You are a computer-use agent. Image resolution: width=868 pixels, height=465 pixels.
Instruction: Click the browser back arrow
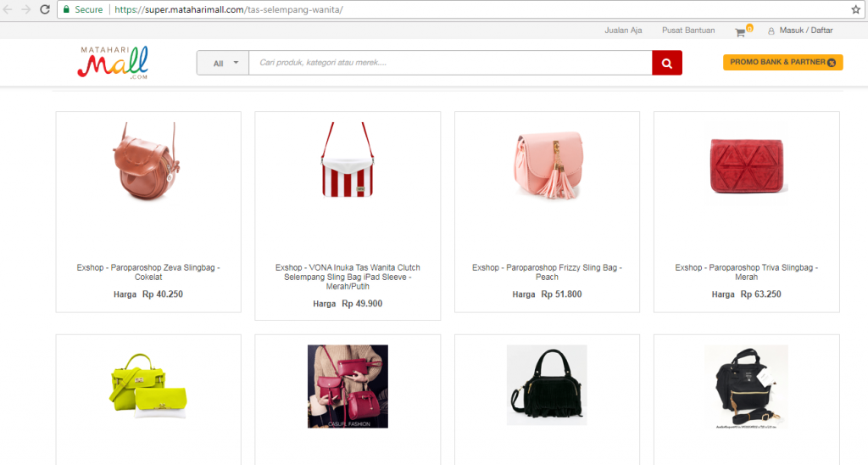point(8,9)
